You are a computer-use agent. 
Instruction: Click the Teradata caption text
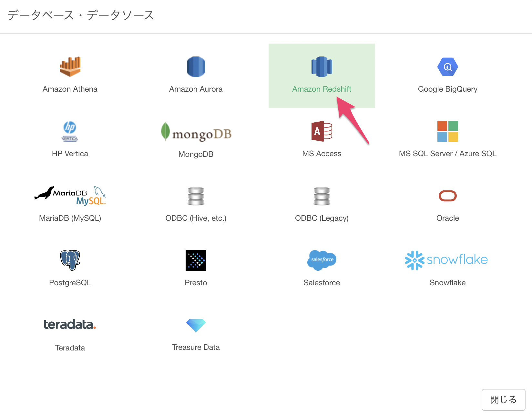tap(70, 348)
